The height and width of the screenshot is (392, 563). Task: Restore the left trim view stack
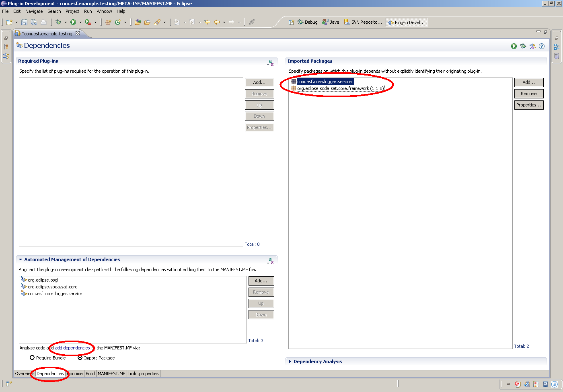pos(6,38)
